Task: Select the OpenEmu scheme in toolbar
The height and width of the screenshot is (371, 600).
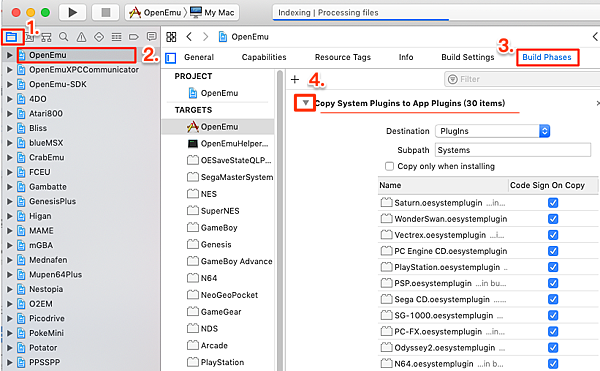Action: pos(155,13)
